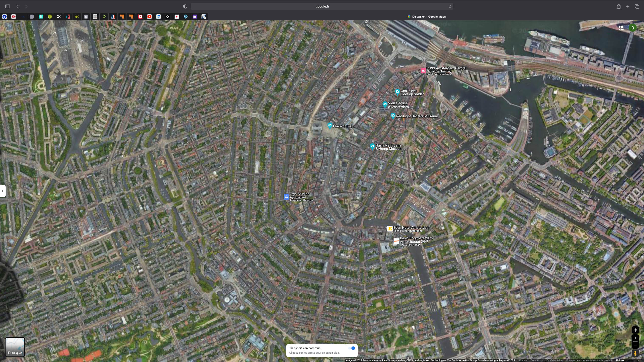This screenshot has width=644, height=362.
Task: Click the Place du Dam label
Action: pyautogui.click(x=344, y=126)
